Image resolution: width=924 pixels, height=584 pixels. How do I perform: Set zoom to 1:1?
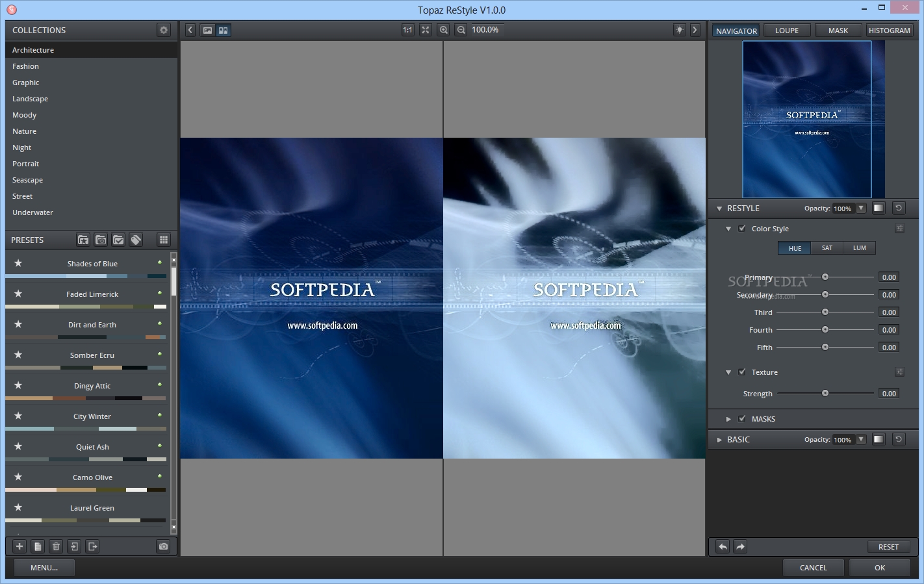coord(407,30)
